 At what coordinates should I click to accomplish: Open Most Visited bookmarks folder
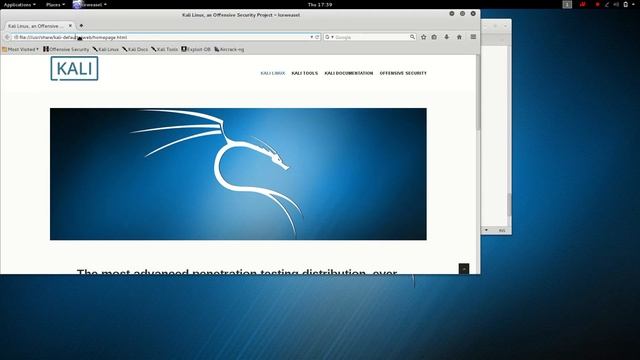tap(20, 49)
